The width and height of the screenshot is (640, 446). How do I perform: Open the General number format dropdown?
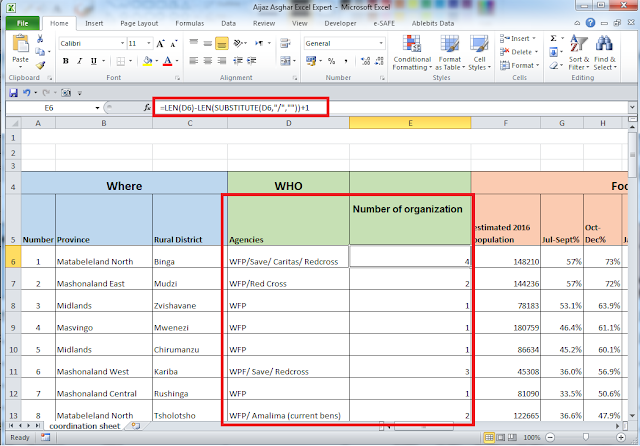pyautogui.click(x=381, y=43)
